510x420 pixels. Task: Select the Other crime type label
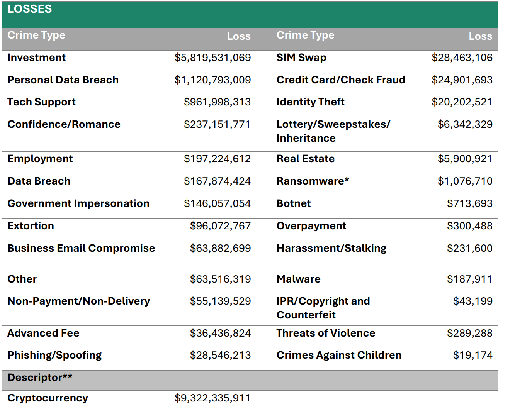(22, 279)
